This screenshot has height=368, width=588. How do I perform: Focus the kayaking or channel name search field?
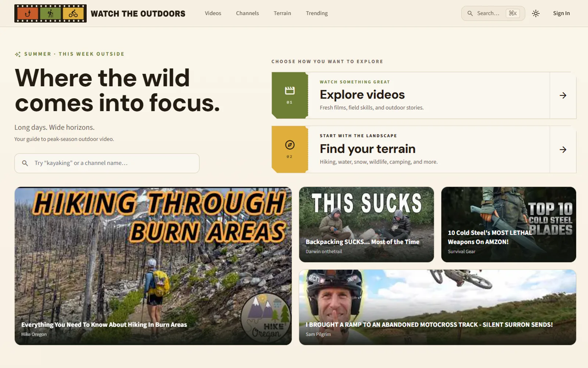pos(107,163)
